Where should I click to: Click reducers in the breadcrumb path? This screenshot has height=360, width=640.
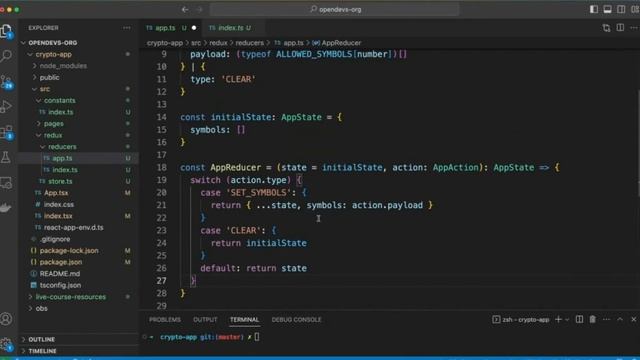point(249,42)
